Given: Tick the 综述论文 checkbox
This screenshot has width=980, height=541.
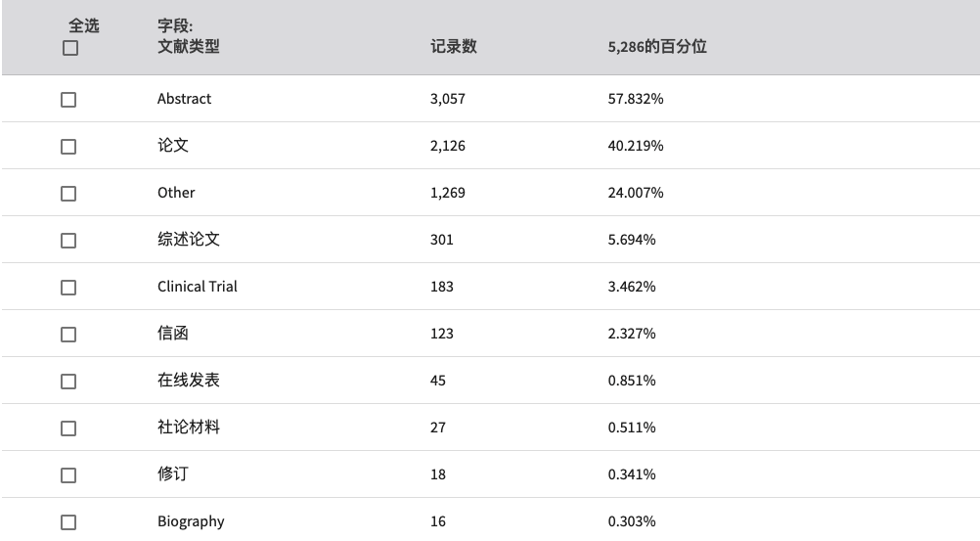Looking at the screenshot, I should pyautogui.click(x=68, y=241).
